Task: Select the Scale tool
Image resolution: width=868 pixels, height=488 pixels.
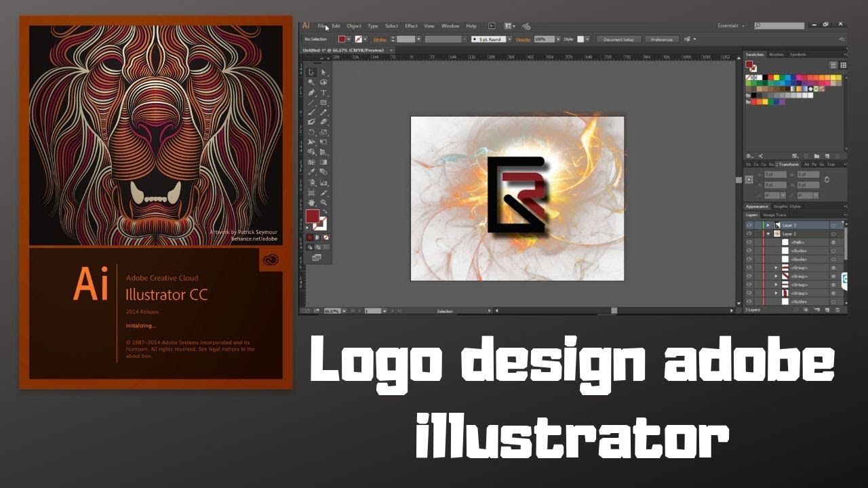Action: pos(324,131)
